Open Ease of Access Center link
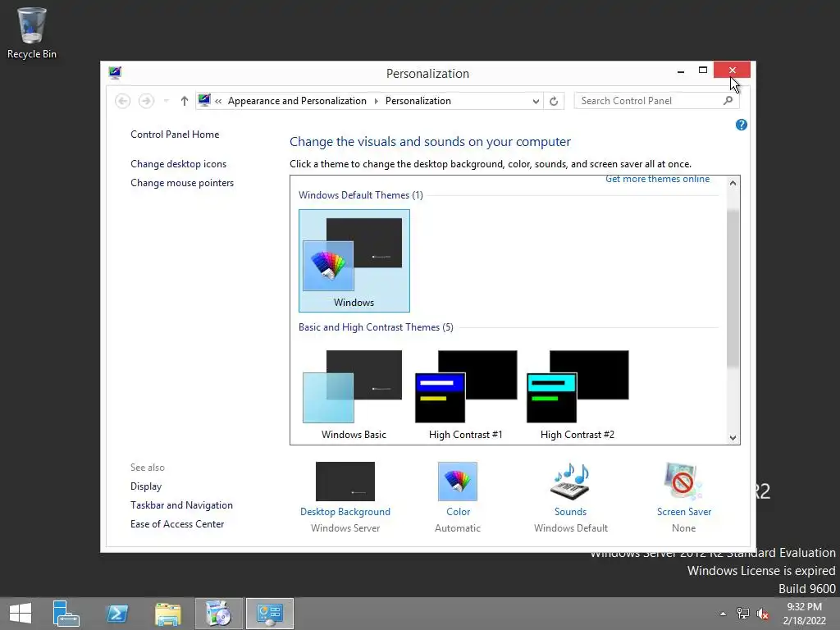Image resolution: width=840 pixels, height=630 pixels. pyautogui.click(x=177, y=524)
